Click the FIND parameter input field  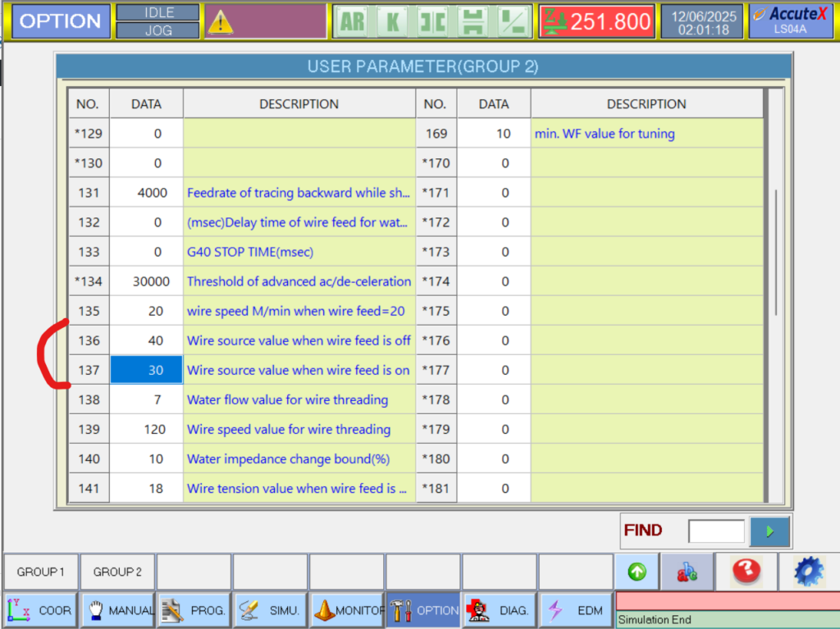point(716,531)
